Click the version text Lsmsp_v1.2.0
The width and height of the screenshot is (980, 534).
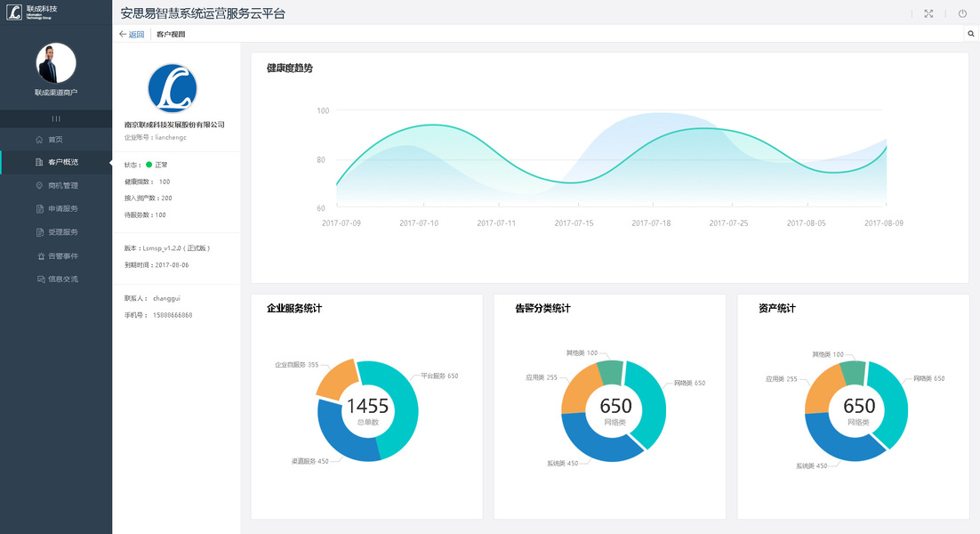167,248
